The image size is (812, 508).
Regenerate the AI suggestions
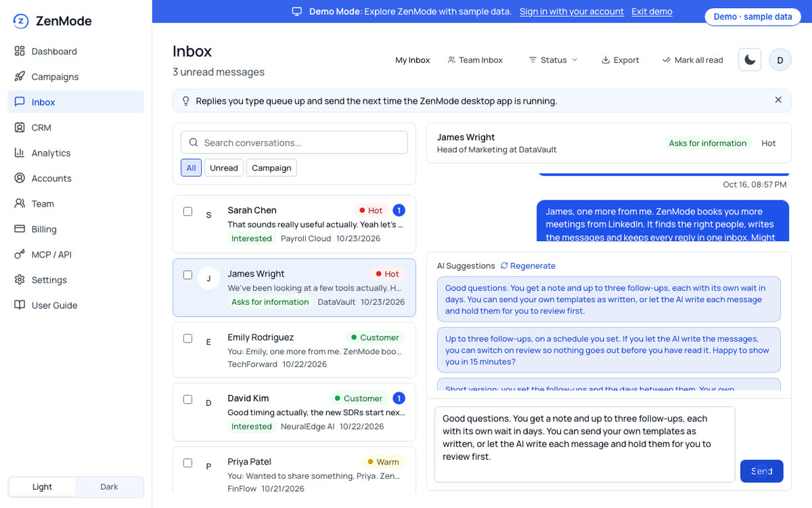click(528, 266)
